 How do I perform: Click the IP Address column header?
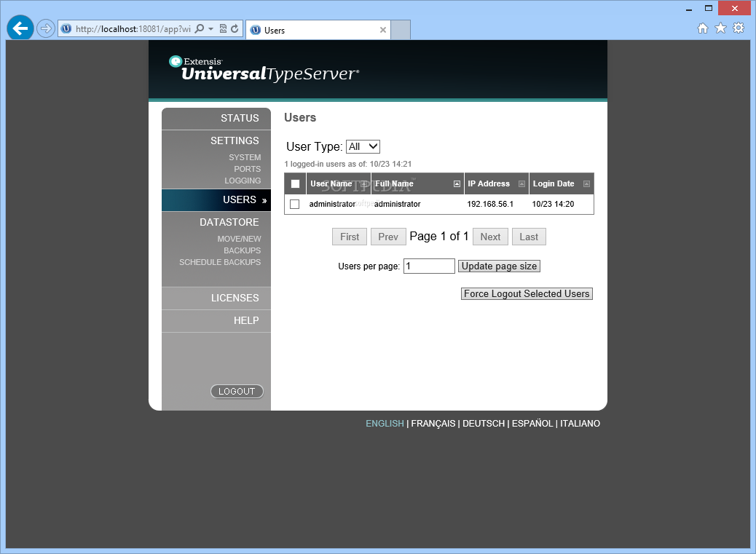pos(489,183)
